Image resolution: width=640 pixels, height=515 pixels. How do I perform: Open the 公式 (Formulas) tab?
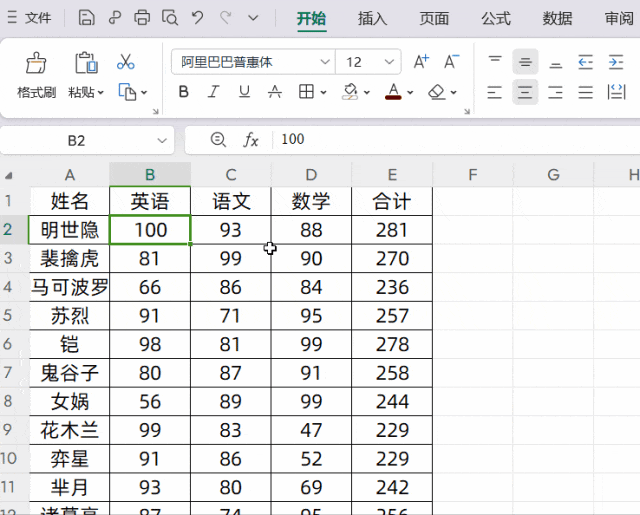point(496,18)
